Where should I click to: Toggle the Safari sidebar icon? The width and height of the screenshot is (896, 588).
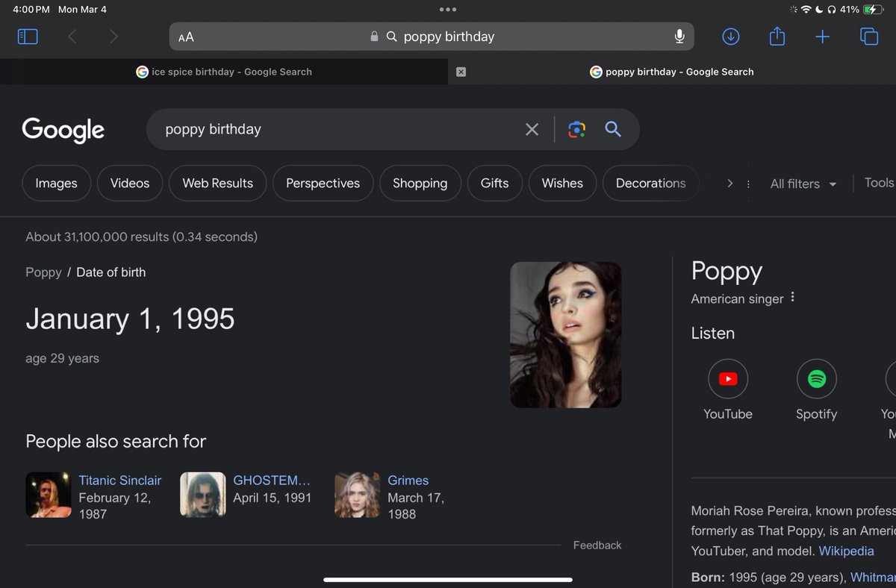point(28,36)
